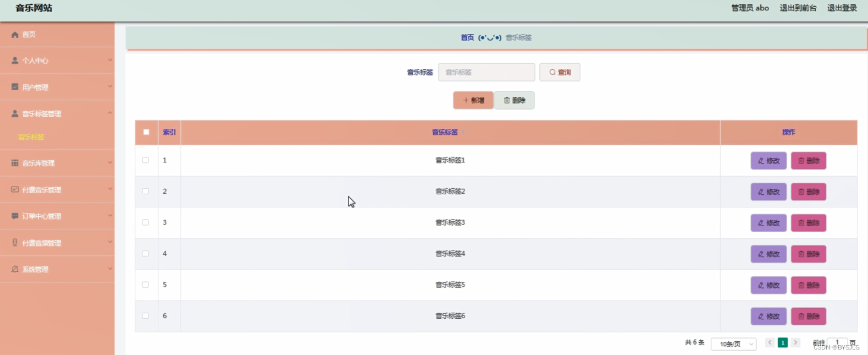Click the sort arrows in the 音乐标签 column header

[463, 132]
